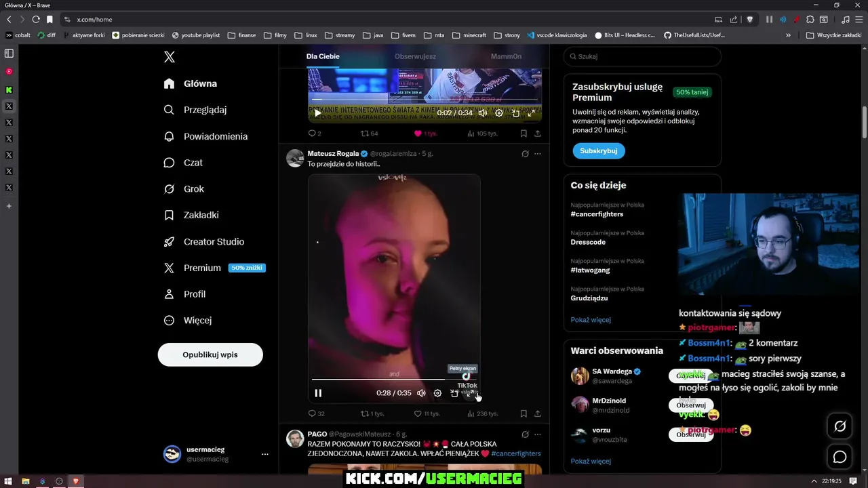Bookmark the post with 105 tys. views
The image size is (868, 488).
[524, 134]
